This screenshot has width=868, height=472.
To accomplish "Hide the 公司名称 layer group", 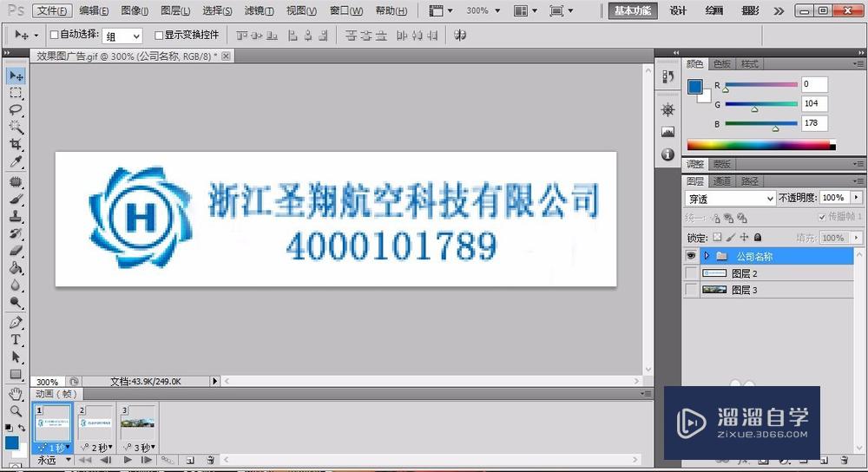I will pos(691,256).
